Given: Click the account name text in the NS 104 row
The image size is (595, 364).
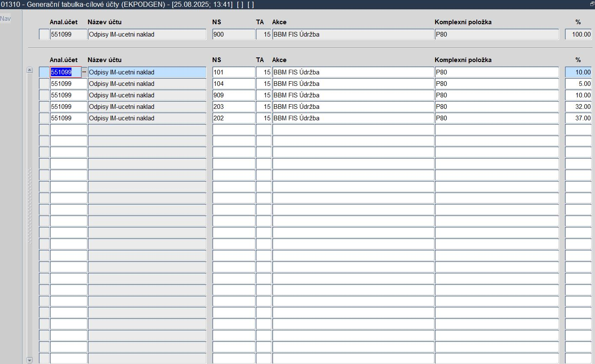Looking at the screenshot, I should point(122,84).
